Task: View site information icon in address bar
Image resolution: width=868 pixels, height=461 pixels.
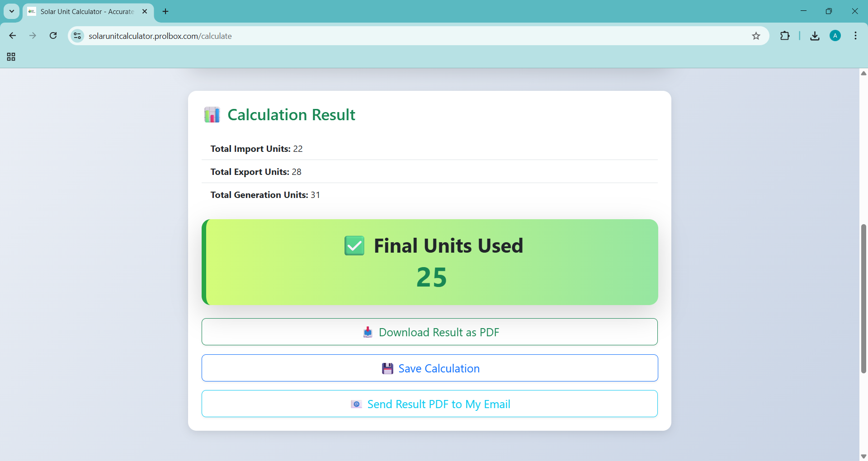Action: 77,36
